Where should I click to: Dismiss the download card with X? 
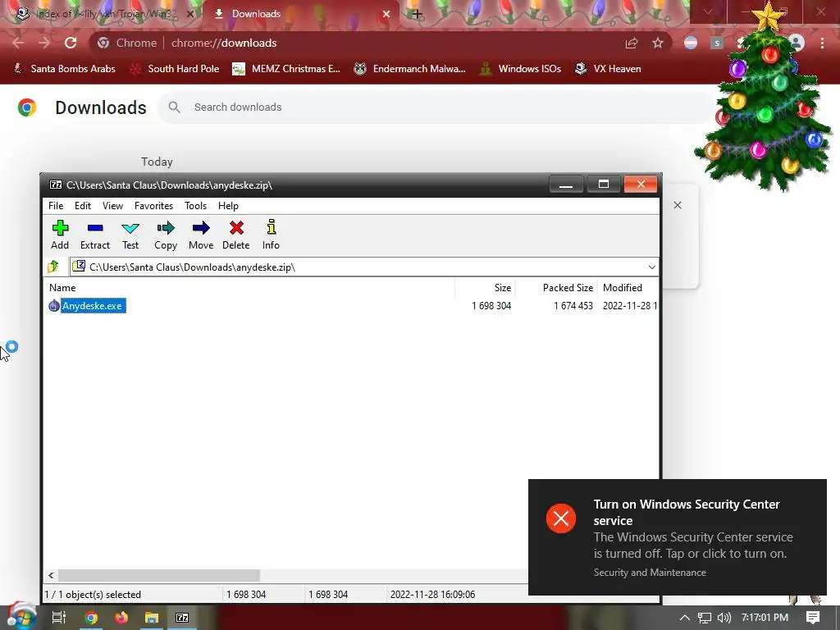(x=677, y=205)
